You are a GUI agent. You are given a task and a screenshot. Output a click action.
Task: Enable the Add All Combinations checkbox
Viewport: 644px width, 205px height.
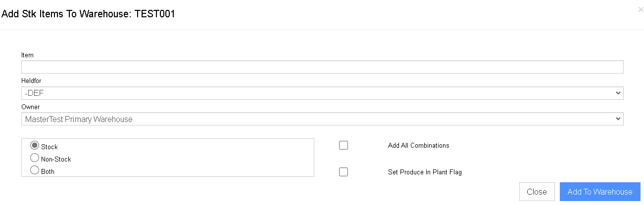344,145
